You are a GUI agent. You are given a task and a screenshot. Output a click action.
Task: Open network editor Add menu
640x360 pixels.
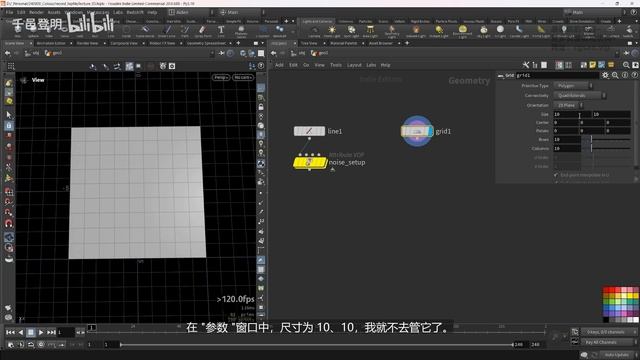click(x=279, y=65)
